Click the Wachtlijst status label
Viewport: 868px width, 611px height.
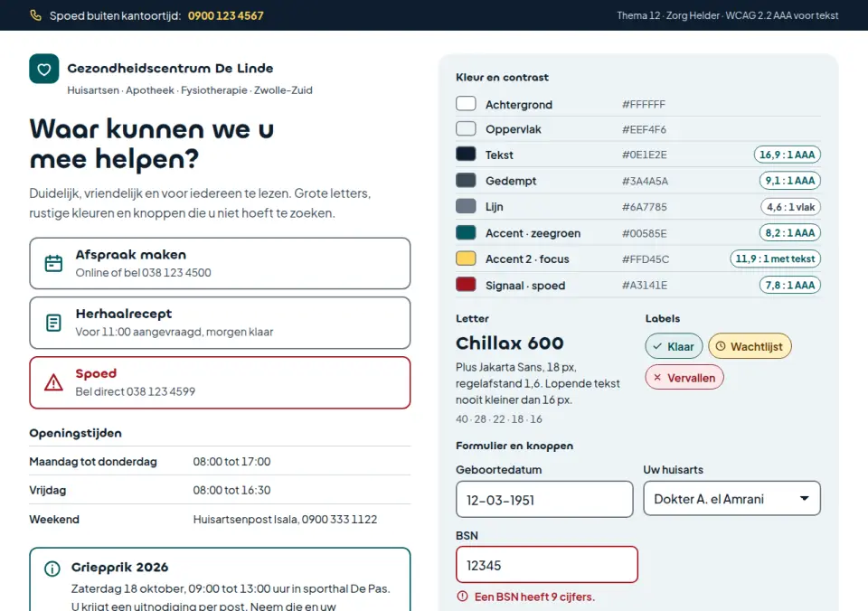click(x=750, y=346)
